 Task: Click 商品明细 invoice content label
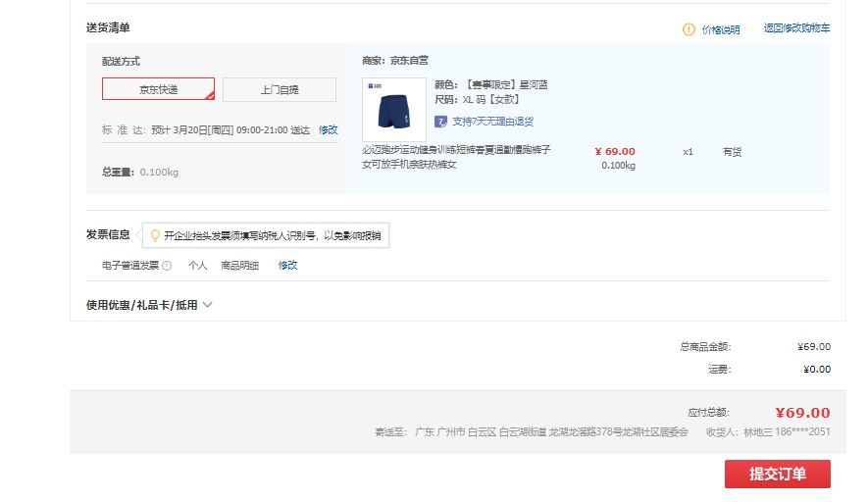click(240, 266)
